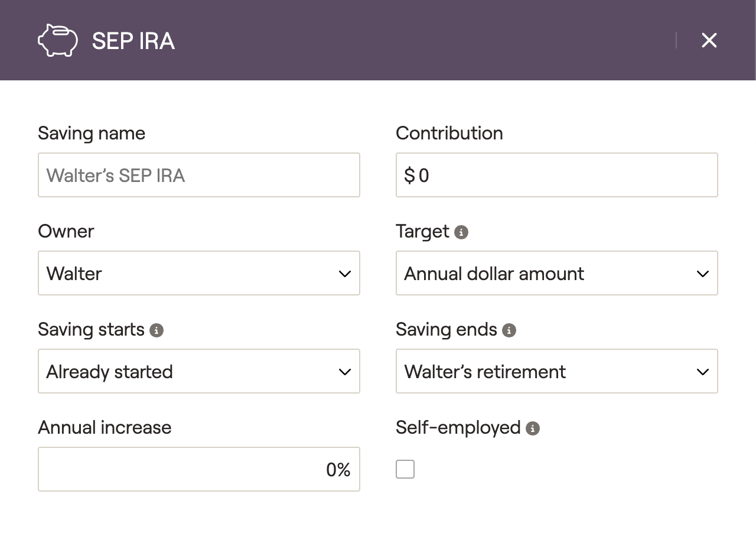Open the Saving starts dropdown showing Already started

click(x=199, y=371)
